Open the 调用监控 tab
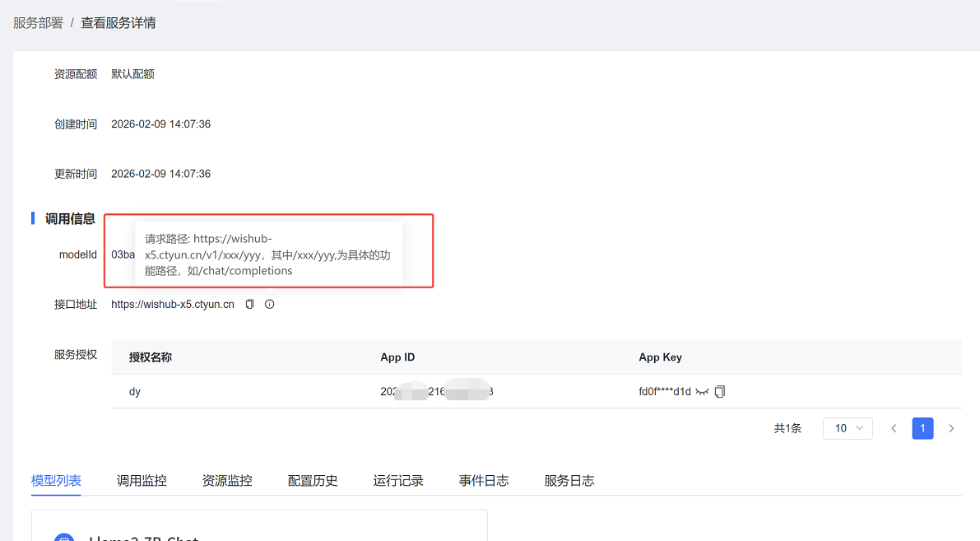The width and height of the screenshot is (980, 541). [142, 481]
